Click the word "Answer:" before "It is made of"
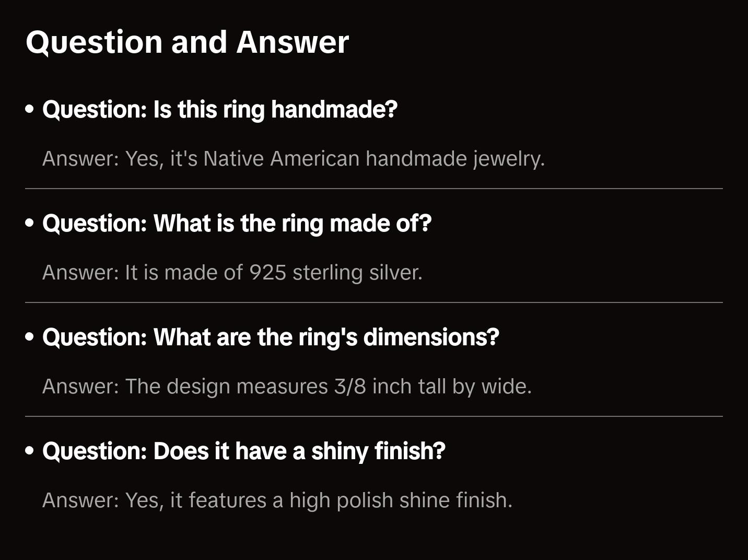 (x=81, y=273)
